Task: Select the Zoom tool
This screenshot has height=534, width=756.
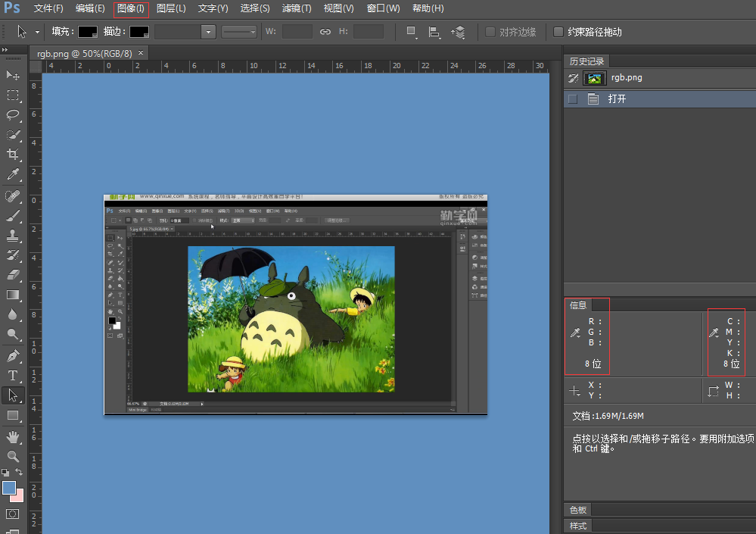Action: (x=13, y=456)
